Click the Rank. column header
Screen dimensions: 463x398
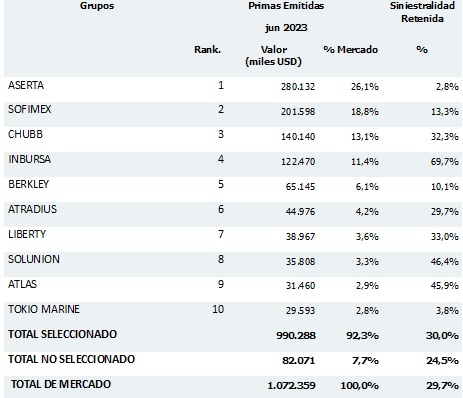(x=207, y=50)
